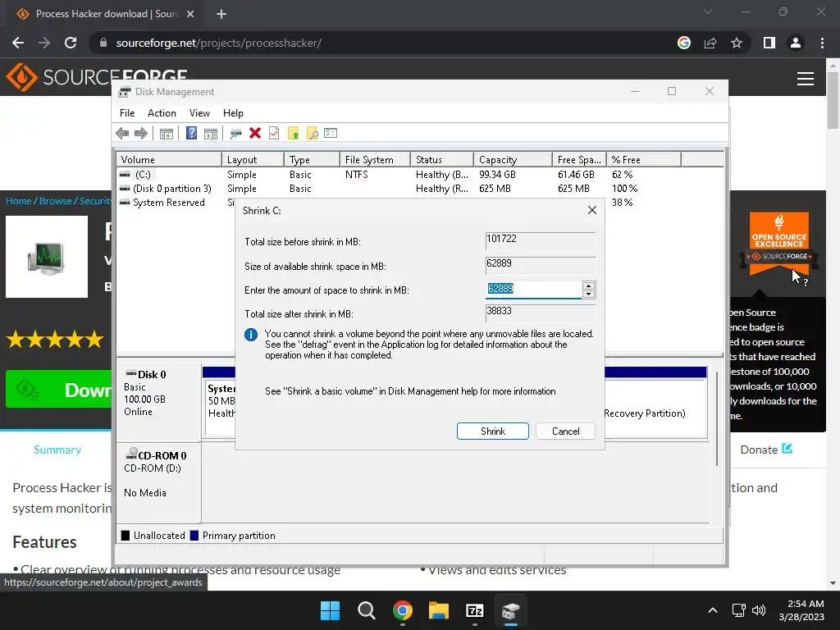The height and width of the screenshot is (630, 840).
Task: Click the Properties checkmark-page toolbar icon
Action: tap(274, 134)
